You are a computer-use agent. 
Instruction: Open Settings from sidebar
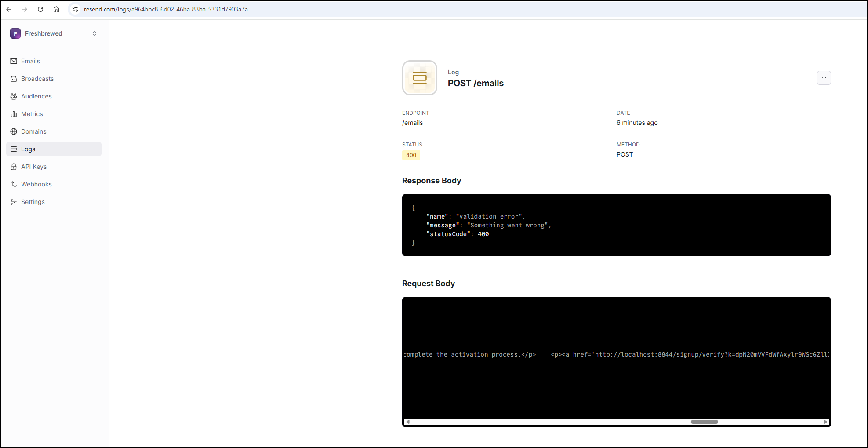(54, 202)
